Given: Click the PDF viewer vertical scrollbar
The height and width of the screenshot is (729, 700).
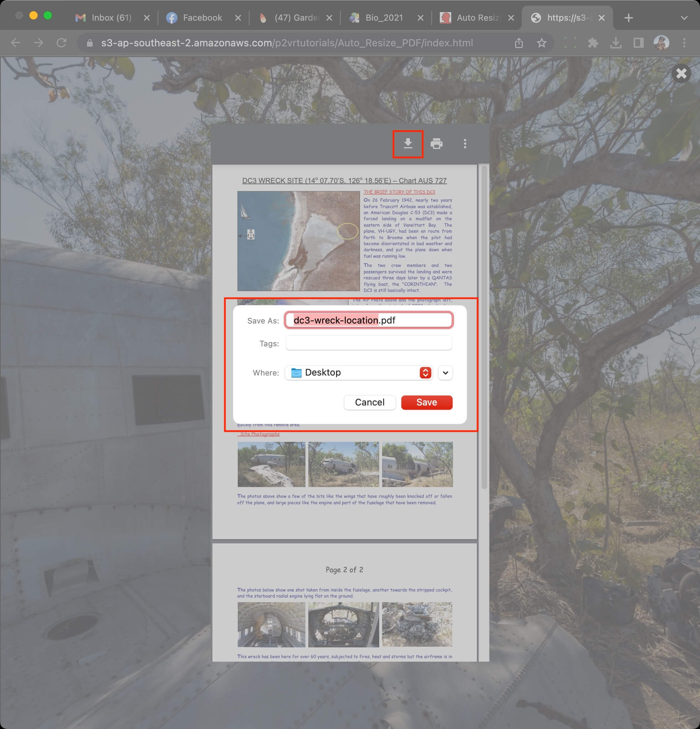Looking at the screenshot, I should click(484, 327).
